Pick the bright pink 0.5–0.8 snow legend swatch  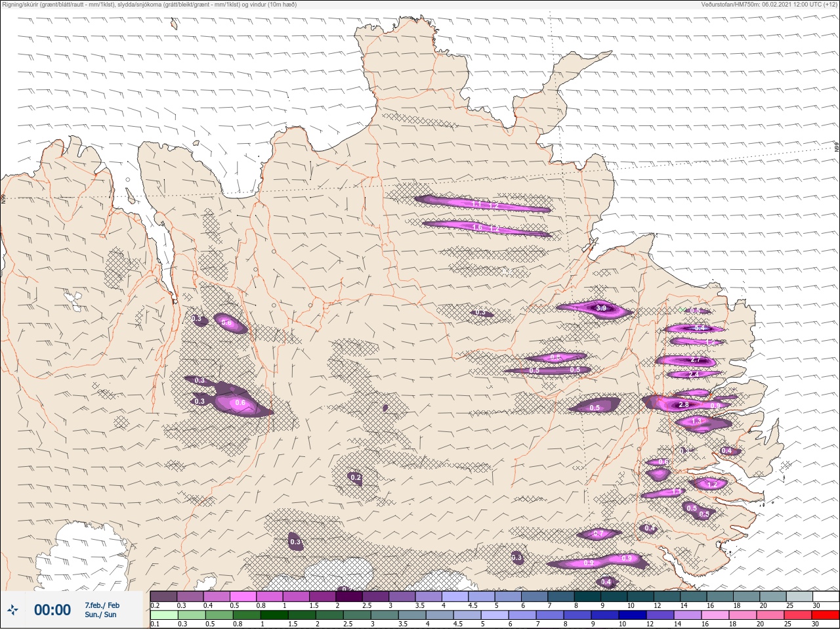[243, 597]
